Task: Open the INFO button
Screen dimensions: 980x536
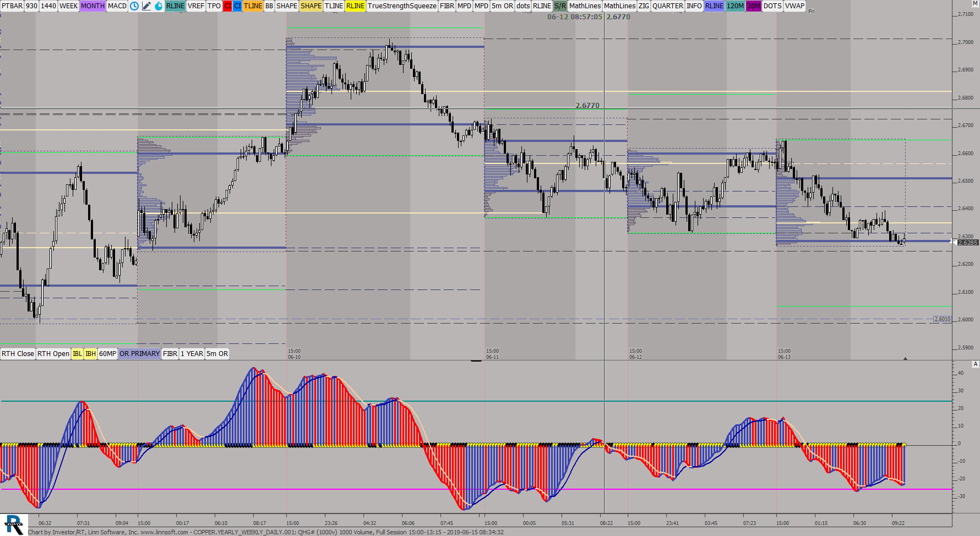Action: point(694,6)
